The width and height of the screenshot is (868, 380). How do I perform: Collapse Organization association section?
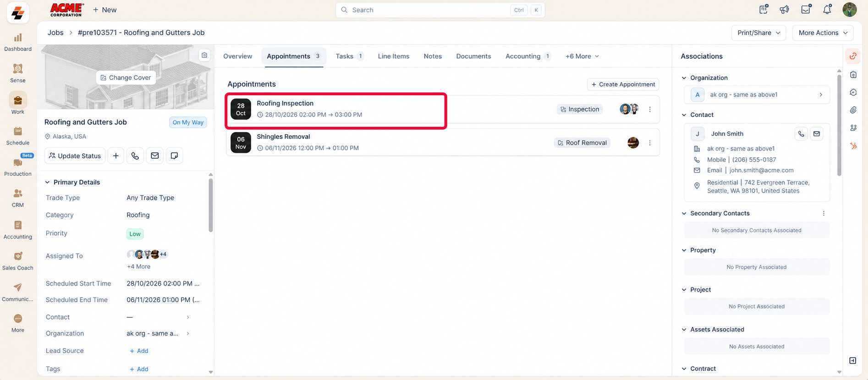pyautogui.click(x=684, y=78)
